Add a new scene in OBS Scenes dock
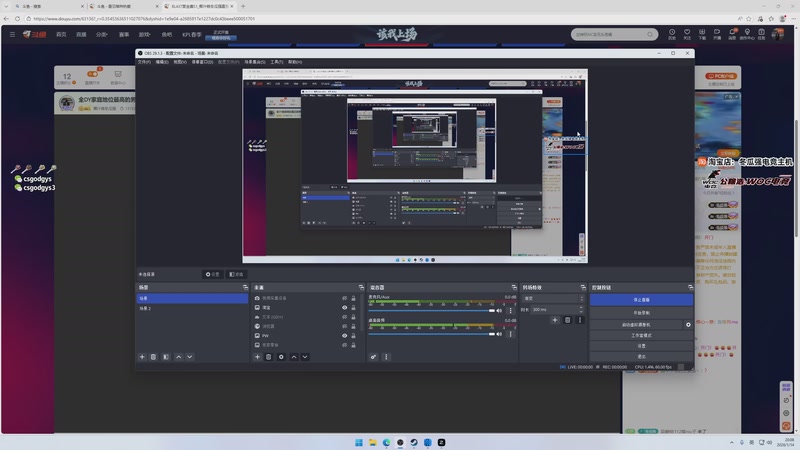 tap(142, 357)
